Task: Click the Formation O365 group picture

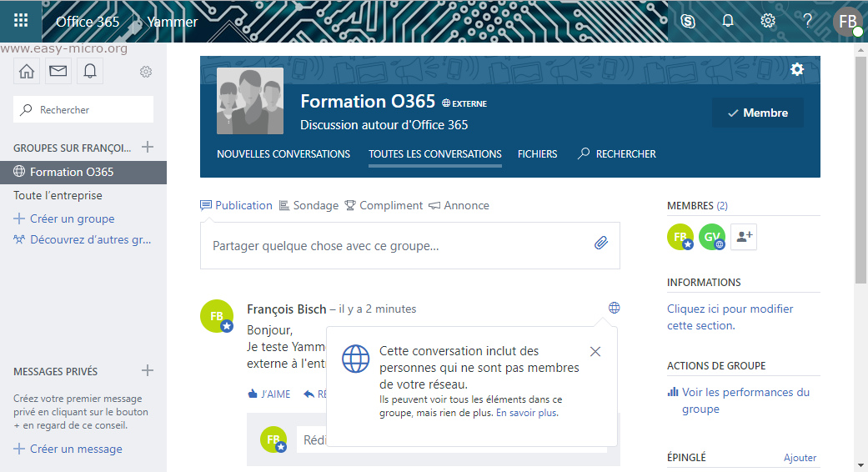Action: click(250, 101)
